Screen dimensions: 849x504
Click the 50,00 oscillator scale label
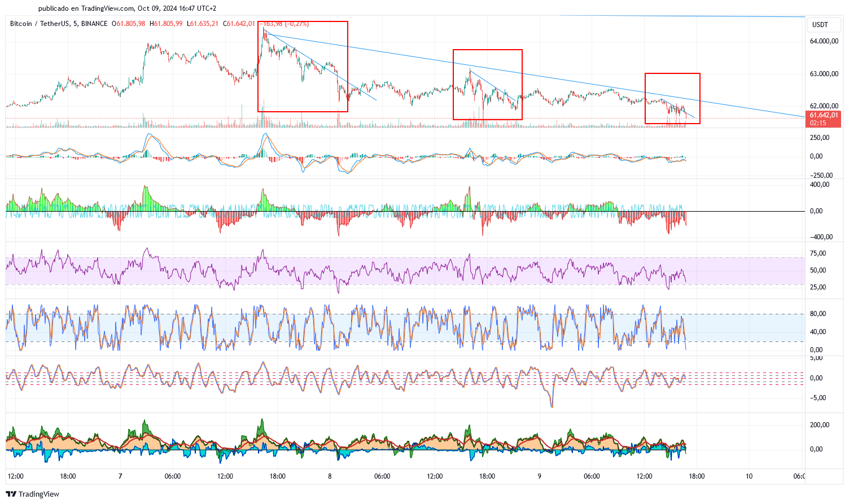[x=818, y=270]
